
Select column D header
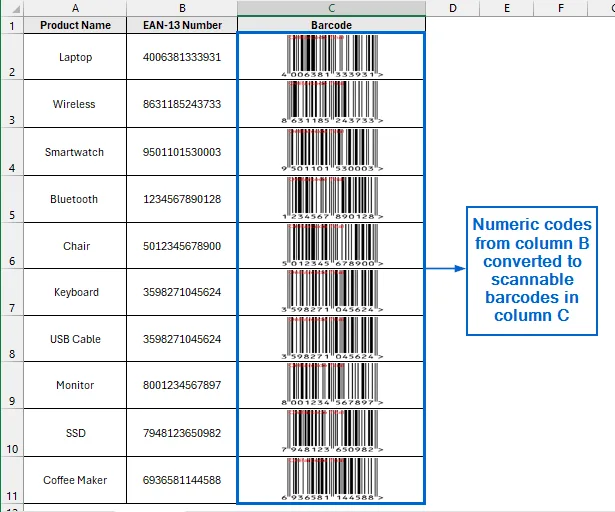[453, 8]
